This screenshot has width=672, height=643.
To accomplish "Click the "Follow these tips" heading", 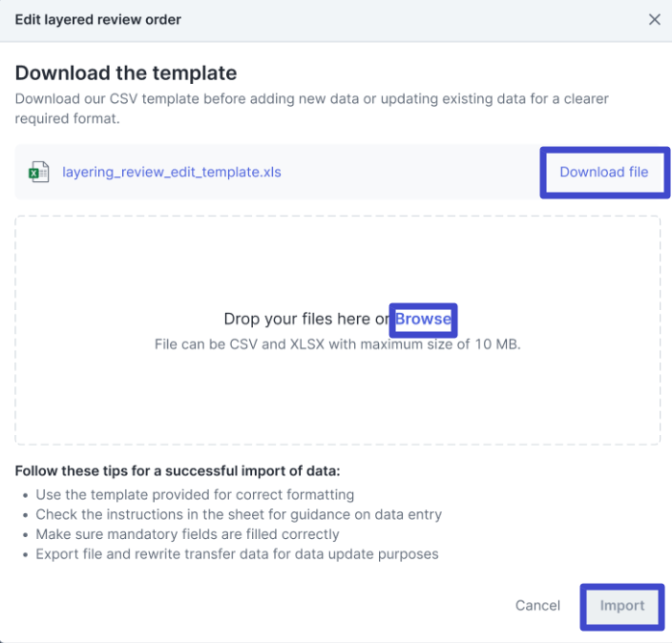I will [178, 471].
